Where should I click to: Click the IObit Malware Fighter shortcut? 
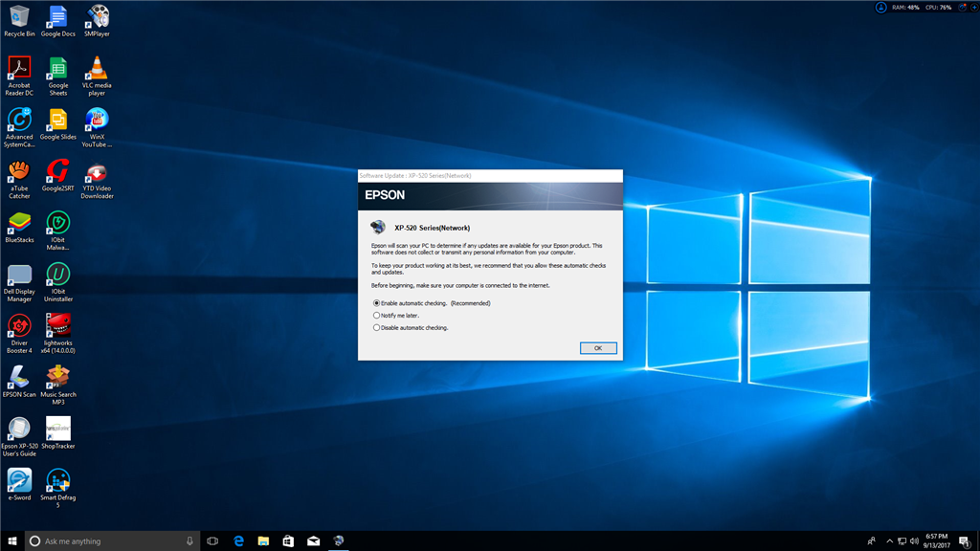click(58, 231)
